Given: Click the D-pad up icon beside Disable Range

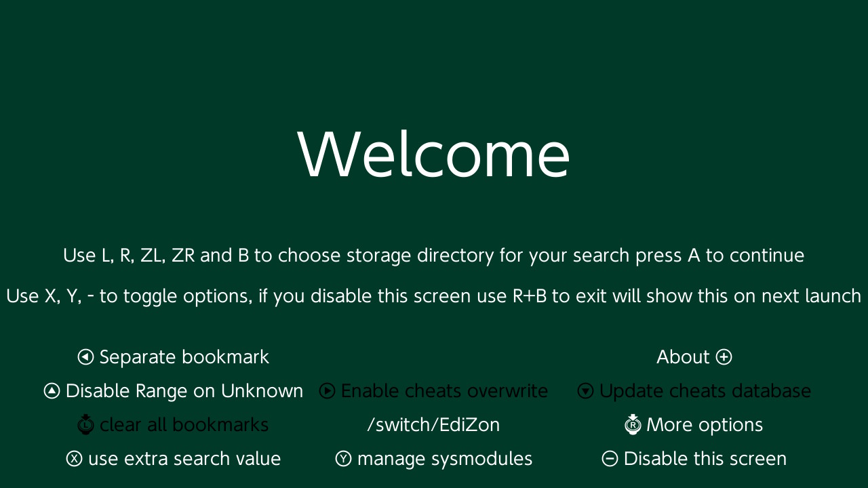Looking at the screenshot, I should [x=52, y=391].
